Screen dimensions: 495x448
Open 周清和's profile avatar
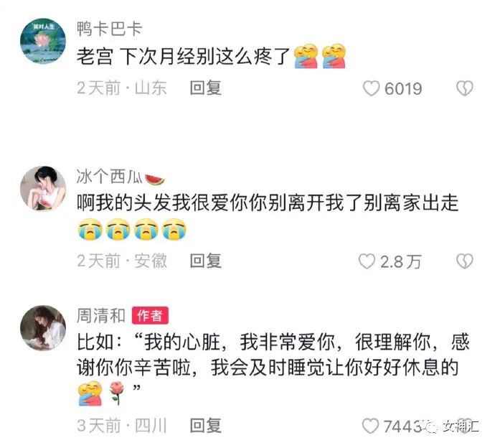tap(43, 328)
